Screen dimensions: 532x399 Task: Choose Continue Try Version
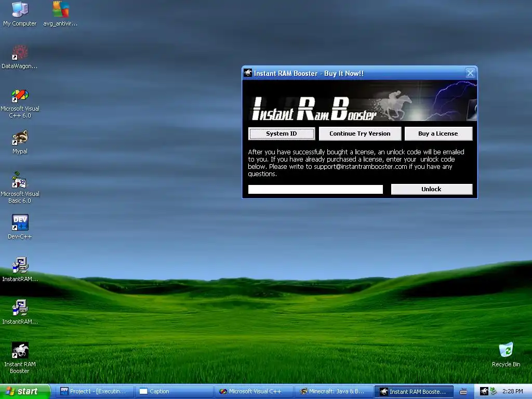coord(360,134)
